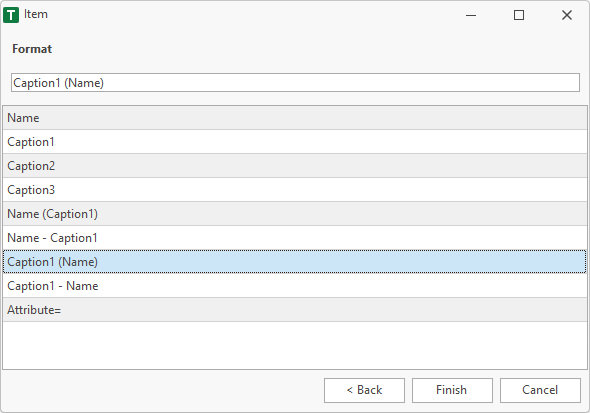Select the 'Name' format option
This screenshot has width=590, height=413.
tap(295, 118)
